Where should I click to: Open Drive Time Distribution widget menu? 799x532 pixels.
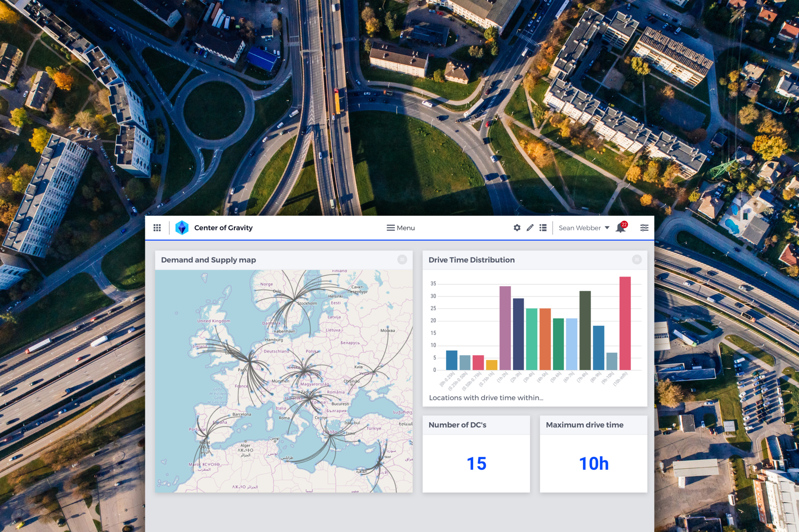point(636,260)
